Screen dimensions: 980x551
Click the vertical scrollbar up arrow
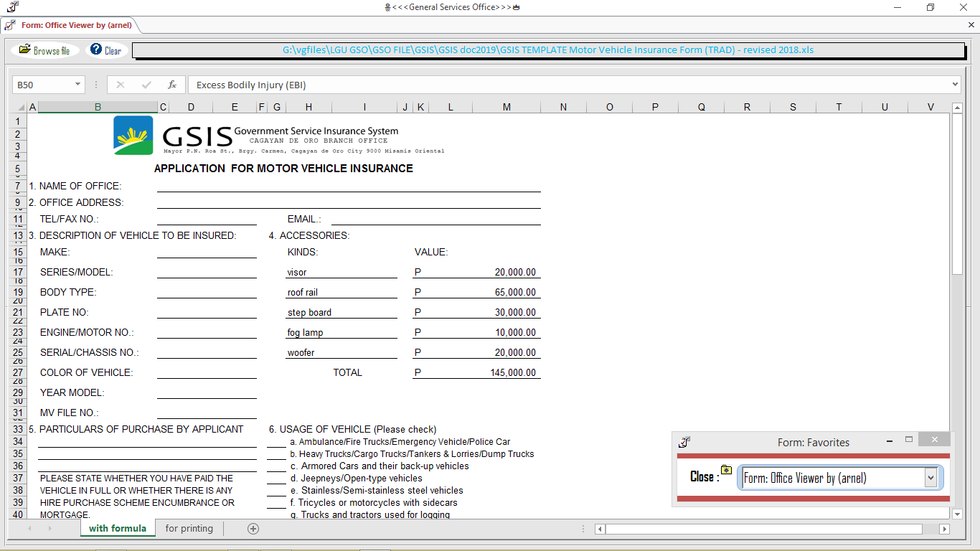(x=957, y=108)
